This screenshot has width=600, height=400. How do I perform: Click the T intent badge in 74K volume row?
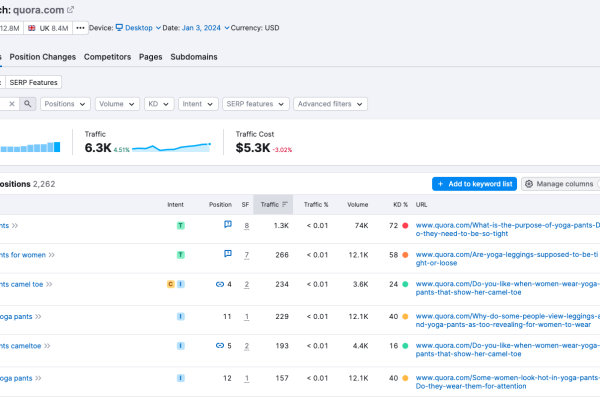click(x=181, y=226)
